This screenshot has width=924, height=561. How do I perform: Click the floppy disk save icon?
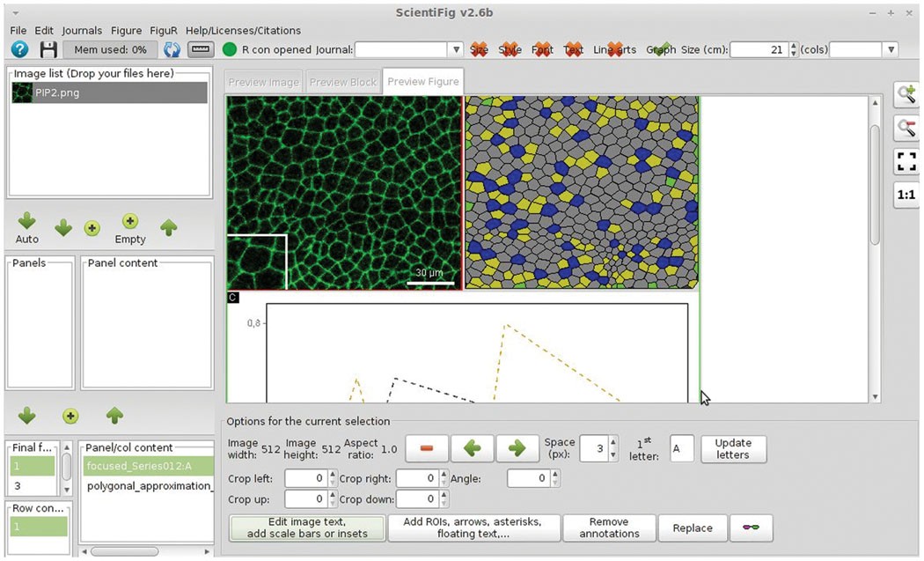[49, 50]
